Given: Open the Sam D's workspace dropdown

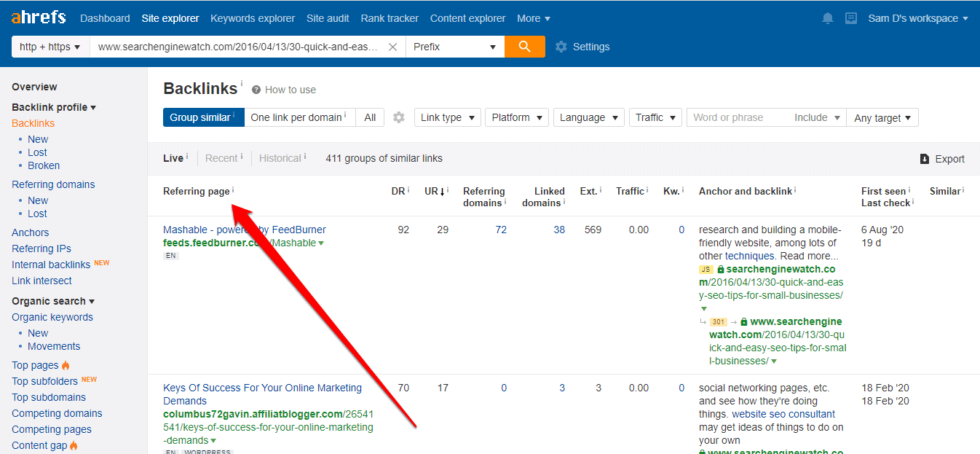Looking at the screenshot, I should pos(918,18).
